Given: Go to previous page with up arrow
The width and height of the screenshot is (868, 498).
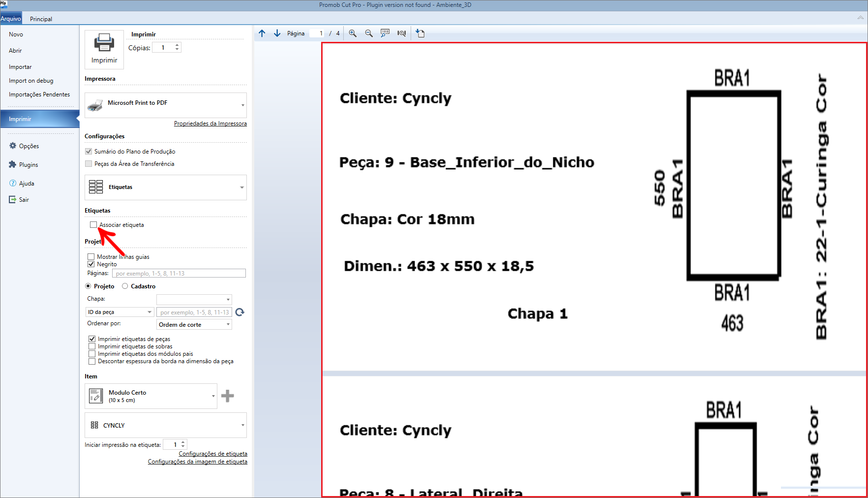Looking at the screenshot, I should point(262,33).
